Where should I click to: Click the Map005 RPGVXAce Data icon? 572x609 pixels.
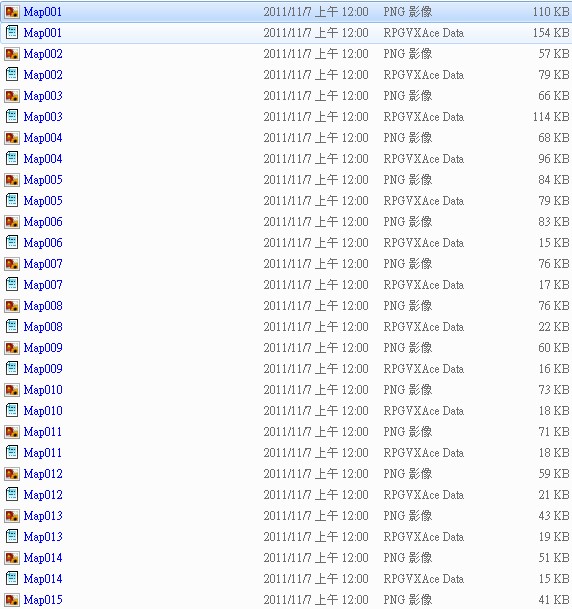[12, 200]
